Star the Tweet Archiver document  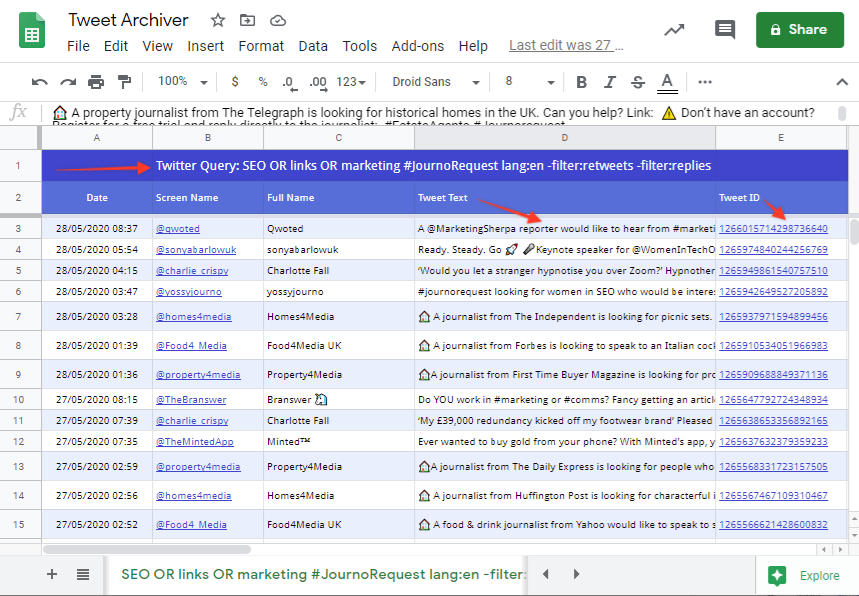point(218,21)
